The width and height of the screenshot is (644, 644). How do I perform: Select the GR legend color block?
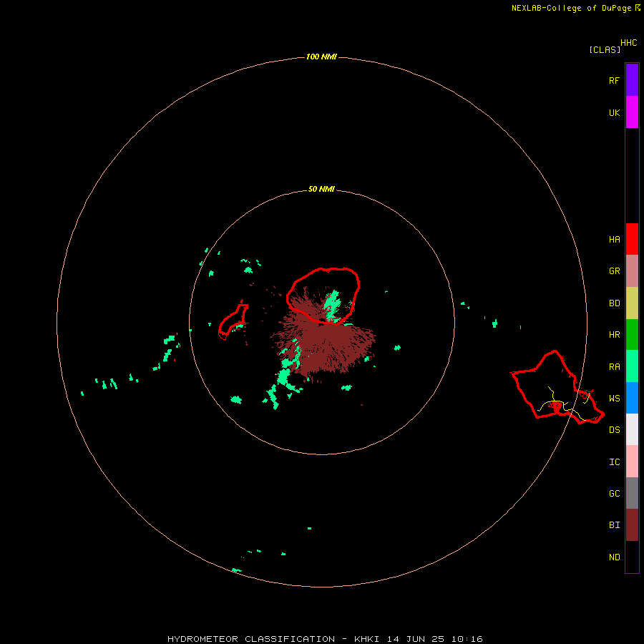click(x=632, y=271)
